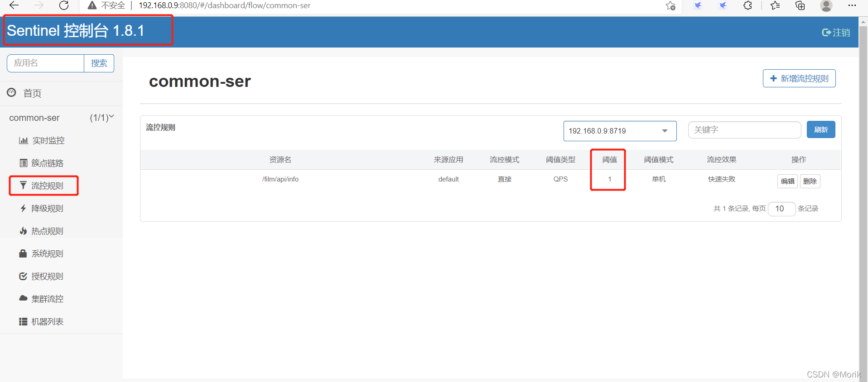This screenshot has height=382, width=868.
Task: Click the bar chart icon for 实时监控
Action: click(x=24, y=140)
